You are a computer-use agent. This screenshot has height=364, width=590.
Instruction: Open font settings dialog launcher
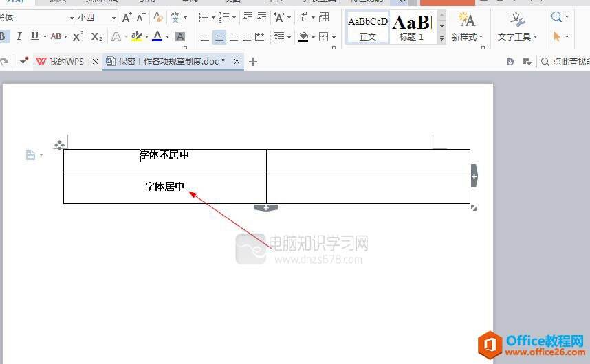pos(185,47)
